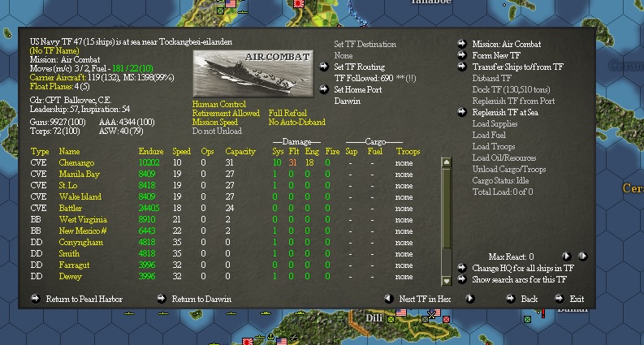Click the Back arrow icon
Screen dimensions: 644x345
pos(511,299)
